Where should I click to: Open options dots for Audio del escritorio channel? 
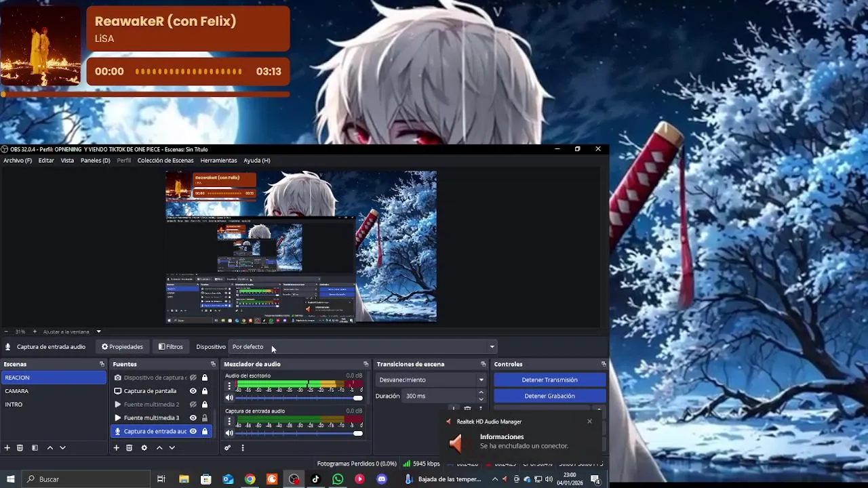(x=229, y=386)
